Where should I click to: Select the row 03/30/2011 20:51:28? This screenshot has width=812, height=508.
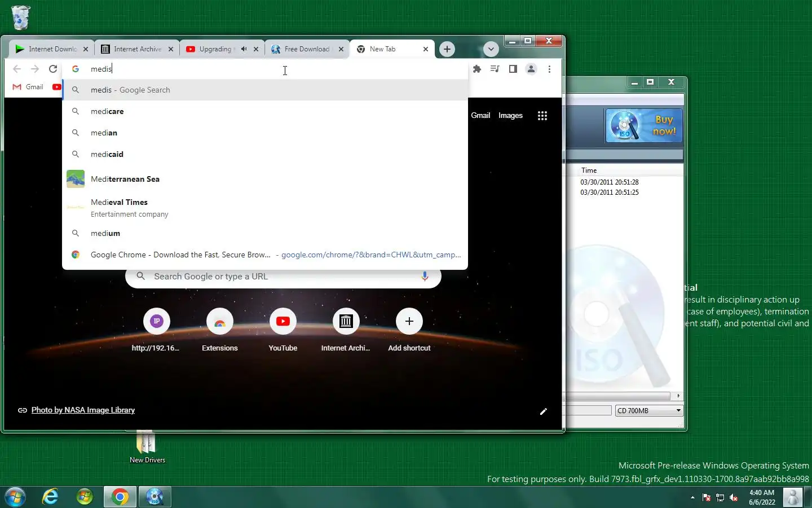pos(609,182)
